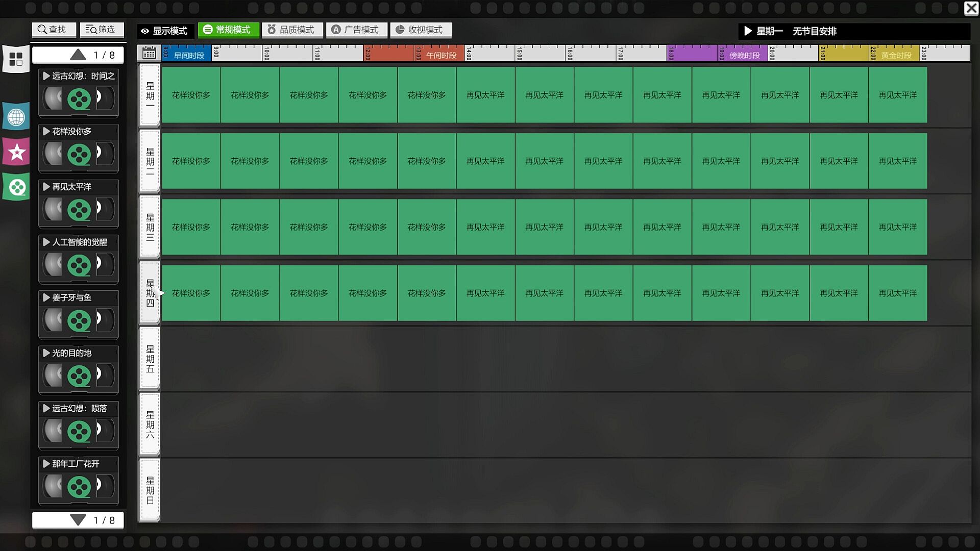Open the 筛选 filter button

[102, 30]
